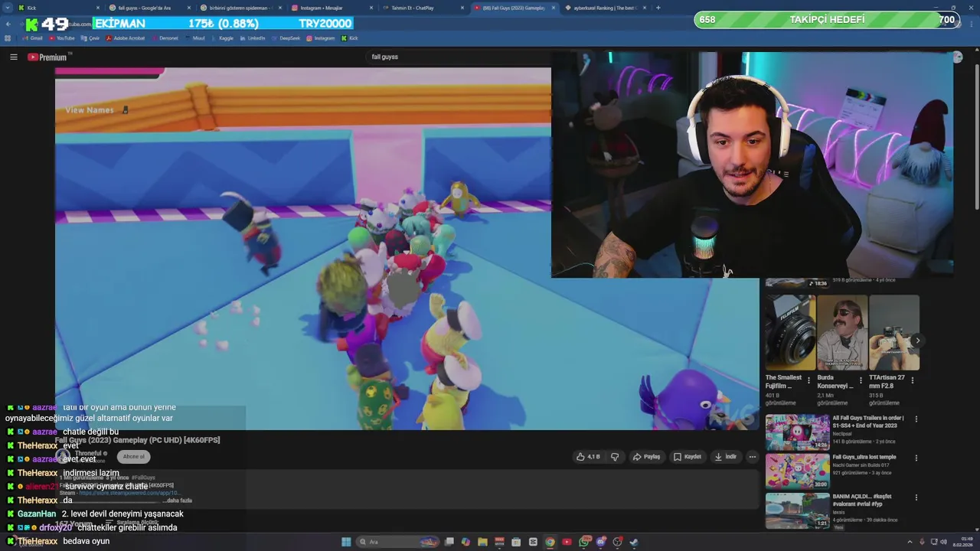Open the red YouTube app on taskbar
This screenshot has width=980, height=551.
567,542
